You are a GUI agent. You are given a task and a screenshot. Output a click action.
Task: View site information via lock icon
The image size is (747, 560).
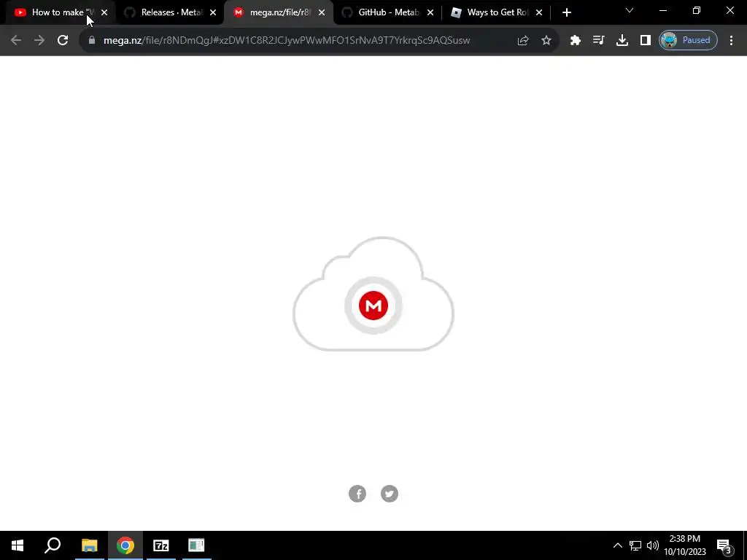coord(92,40)
